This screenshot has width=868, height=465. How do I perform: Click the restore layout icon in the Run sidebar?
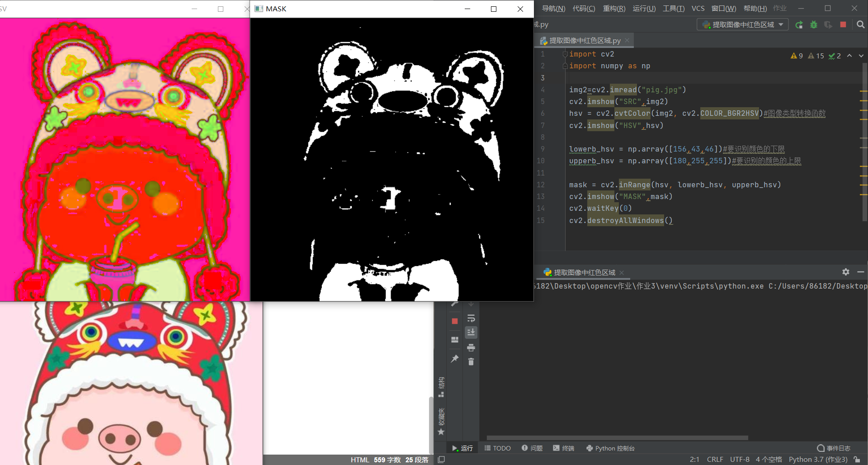455,340
